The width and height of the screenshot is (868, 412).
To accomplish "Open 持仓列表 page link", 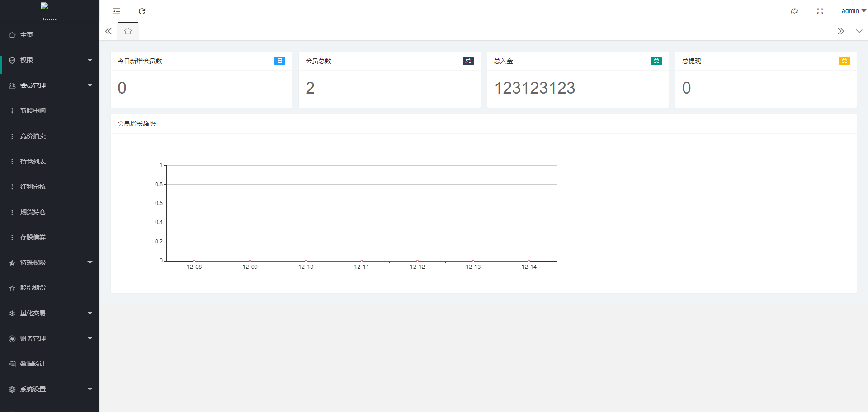I will click(33, 161).
